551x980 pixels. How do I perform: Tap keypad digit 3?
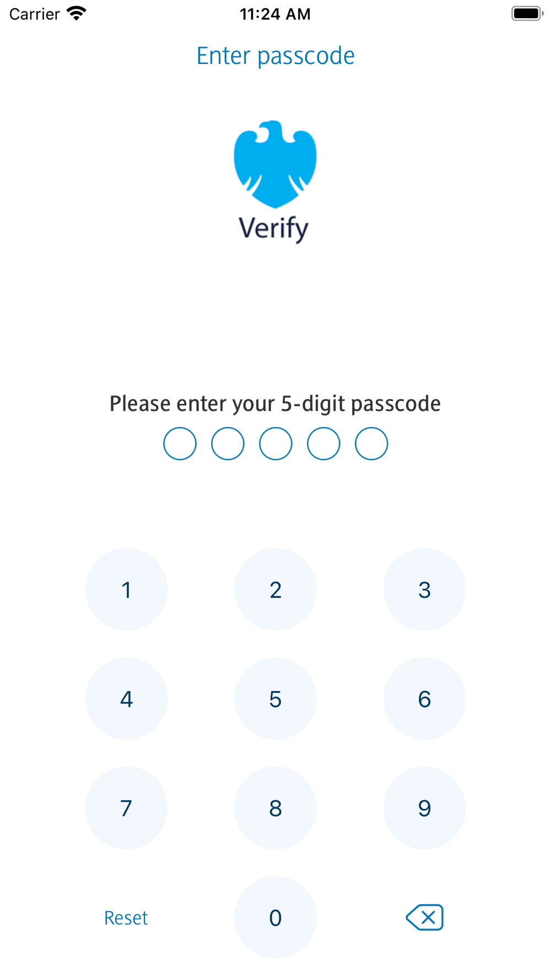click(x=424, y=589)
